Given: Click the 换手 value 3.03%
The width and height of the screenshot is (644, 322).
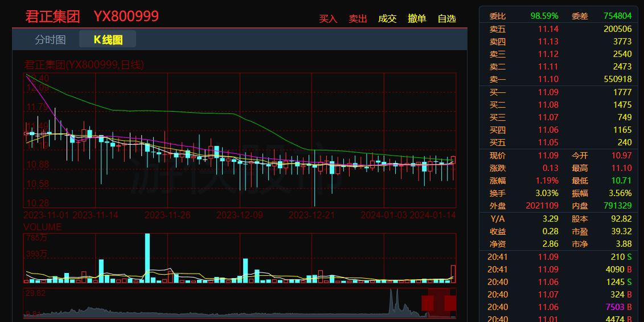Looking at the screenshot, I should (546, 193).
